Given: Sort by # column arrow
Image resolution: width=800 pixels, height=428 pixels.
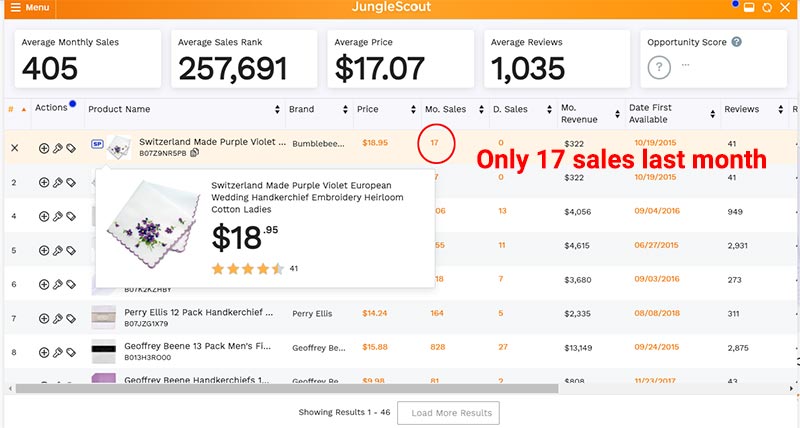Looking at the screenshot, I should pos(23,109).
